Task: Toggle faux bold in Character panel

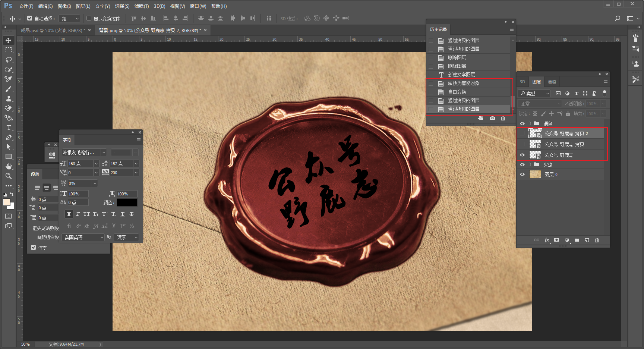Action: (x=69, y=214)
